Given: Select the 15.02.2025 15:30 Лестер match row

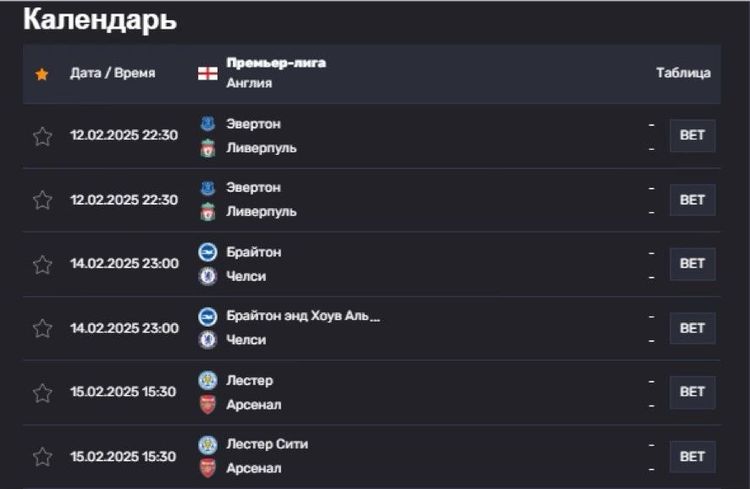Looking at the screenshot, I should [372, 392].
